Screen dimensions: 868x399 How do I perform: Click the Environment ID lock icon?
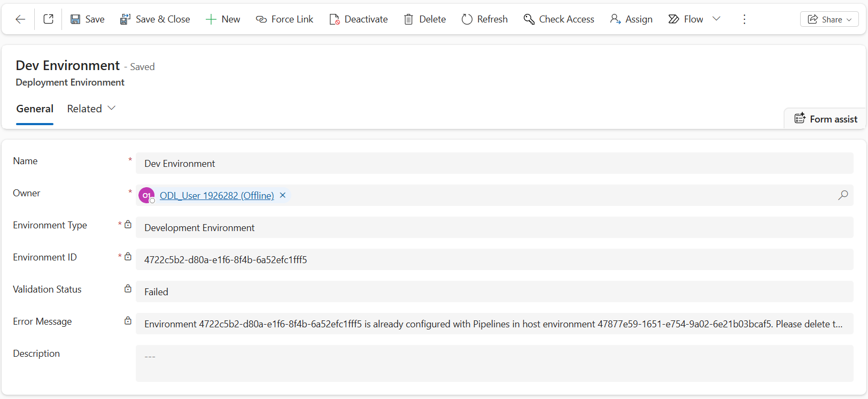click(x=128, y=257)
